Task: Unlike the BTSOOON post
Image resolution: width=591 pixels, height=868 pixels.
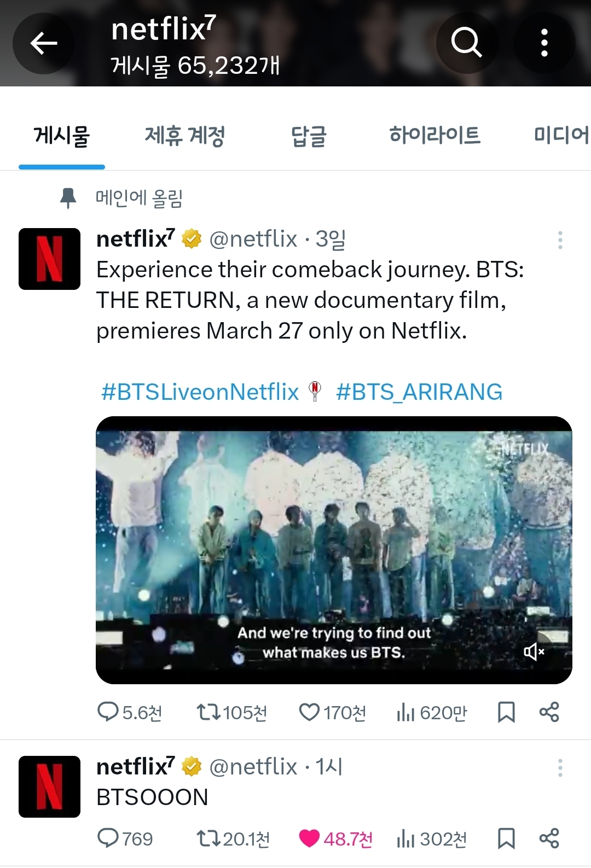Action: 309,838
